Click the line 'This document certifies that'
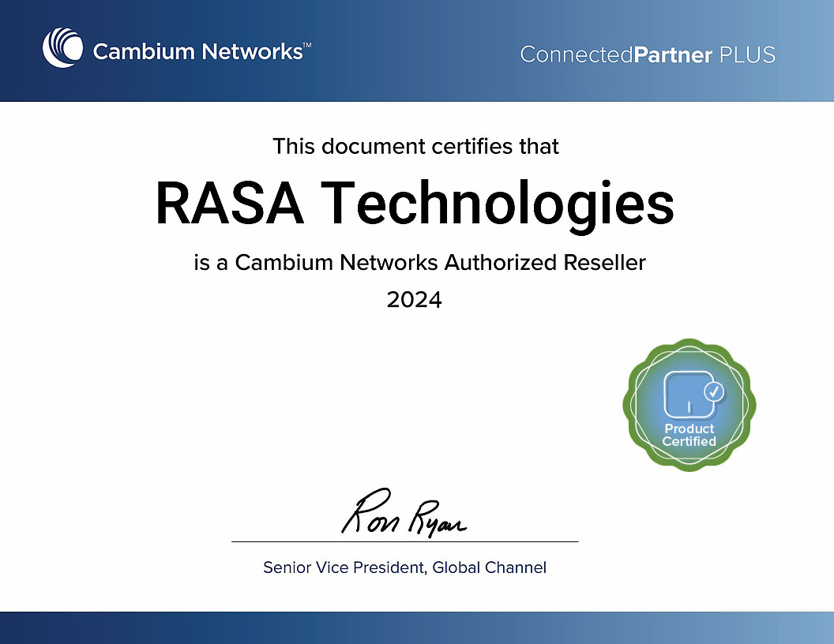834x644 pixels. (x=415, y=146)
